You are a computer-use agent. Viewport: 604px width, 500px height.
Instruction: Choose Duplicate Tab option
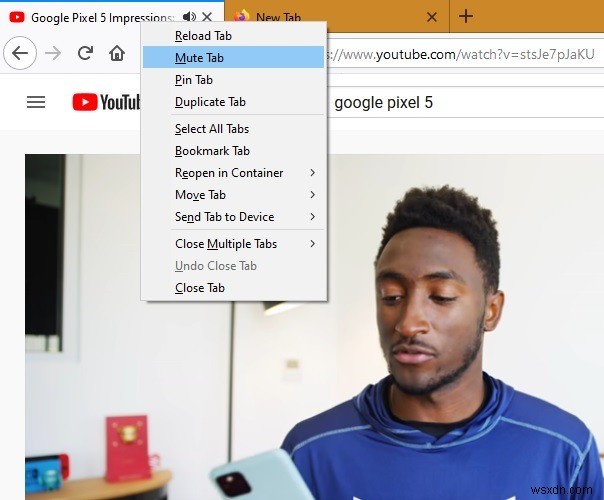point(233,102)
